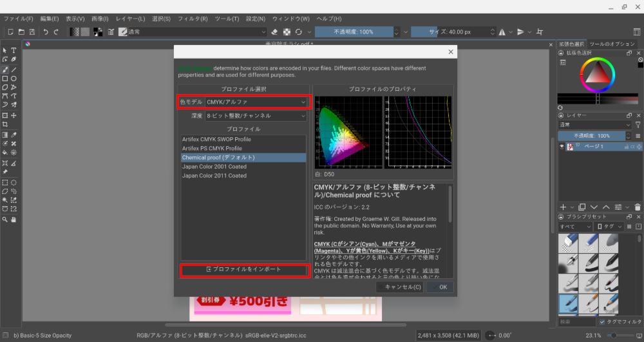Screen dimensions: 644x342
Task: Open the ファイル(F) menu
Action: coord(18,19)
